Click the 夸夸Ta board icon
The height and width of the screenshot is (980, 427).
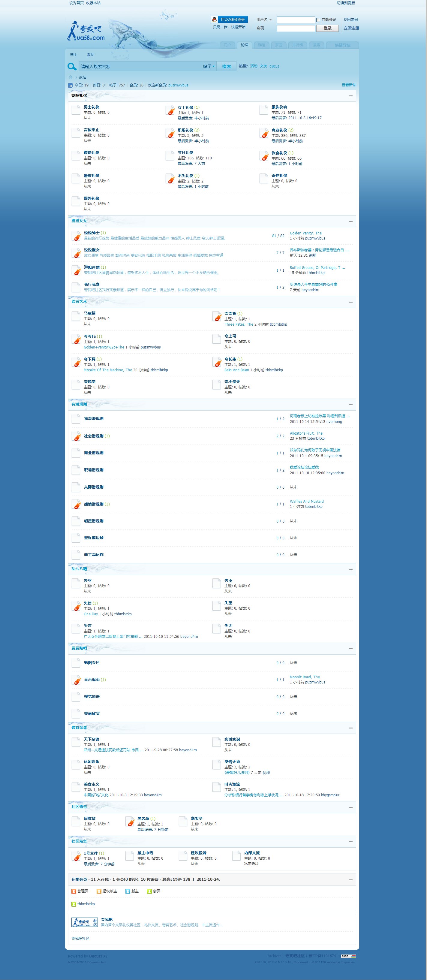pos(77,339)
